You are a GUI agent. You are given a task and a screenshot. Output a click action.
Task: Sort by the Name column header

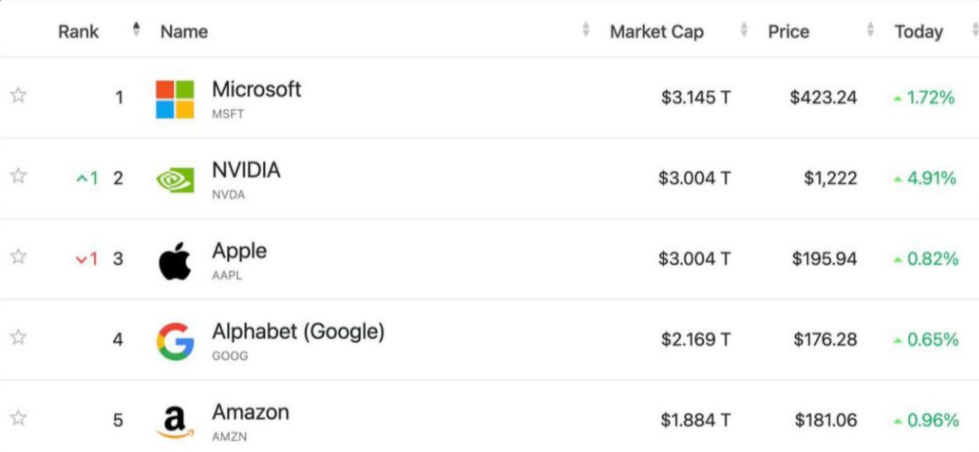[184, 32]
